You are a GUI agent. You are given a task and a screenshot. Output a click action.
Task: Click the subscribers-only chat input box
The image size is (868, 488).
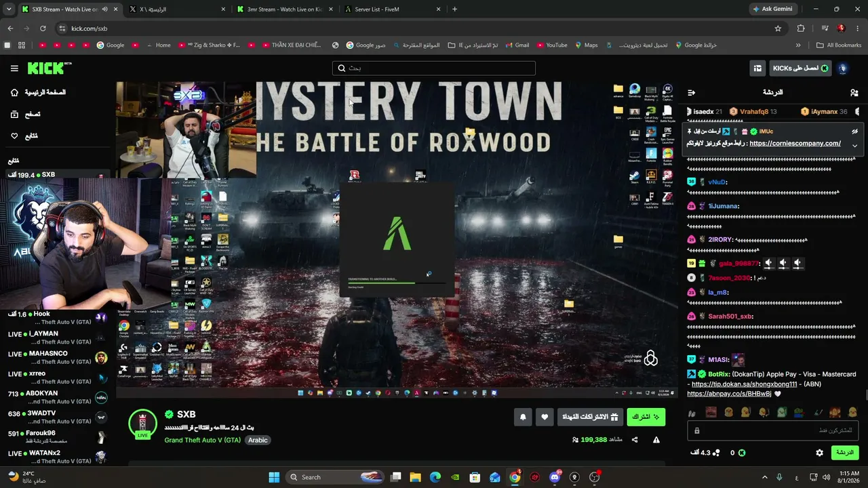coord(773,430)
